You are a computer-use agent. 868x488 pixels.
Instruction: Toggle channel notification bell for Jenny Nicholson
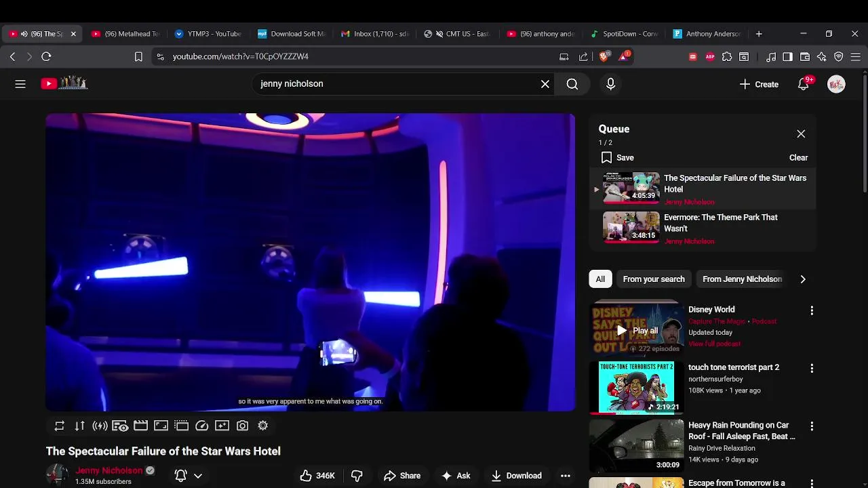tap(180, 476)
